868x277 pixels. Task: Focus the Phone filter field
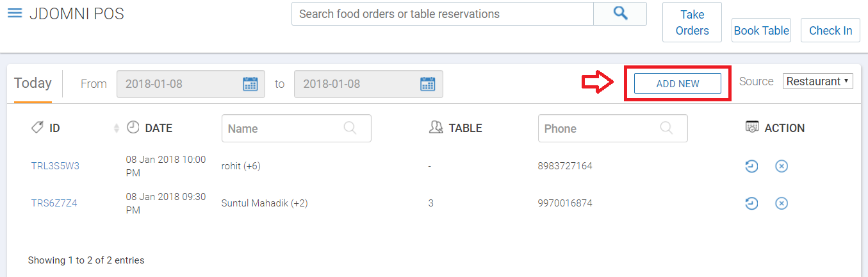coord(613,128)
